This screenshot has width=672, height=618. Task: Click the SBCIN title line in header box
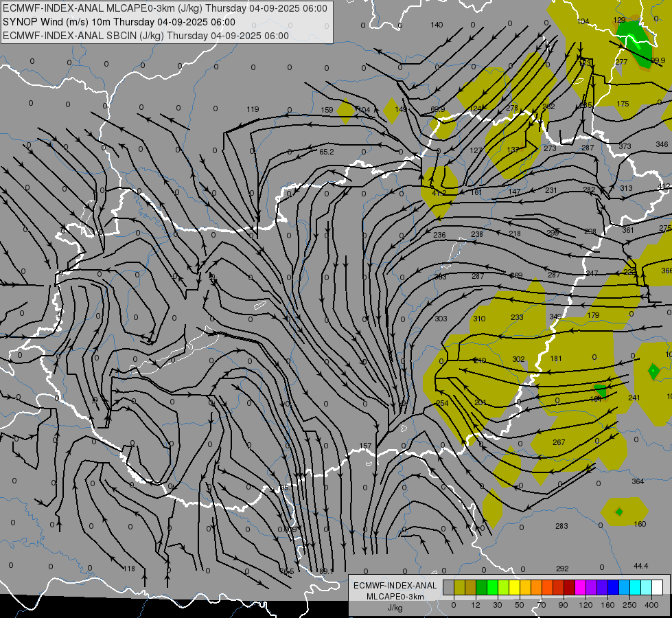pyautogui.click(x=146, y=36)
